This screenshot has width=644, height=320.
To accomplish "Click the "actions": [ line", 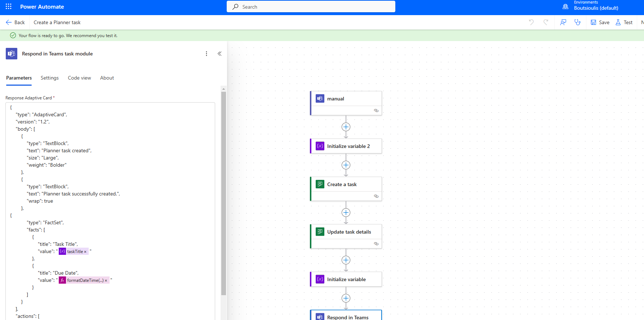I will [x=28, y=316].
